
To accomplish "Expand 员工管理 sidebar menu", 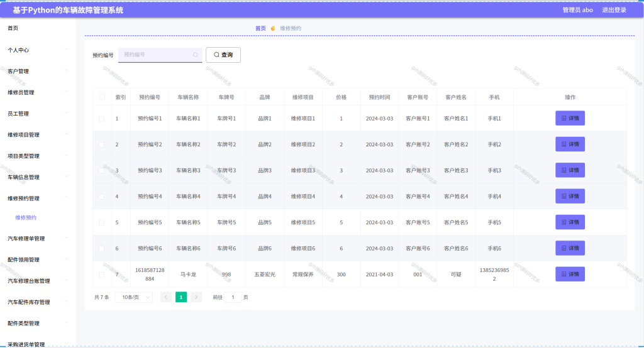I will (x=38, y=113).
